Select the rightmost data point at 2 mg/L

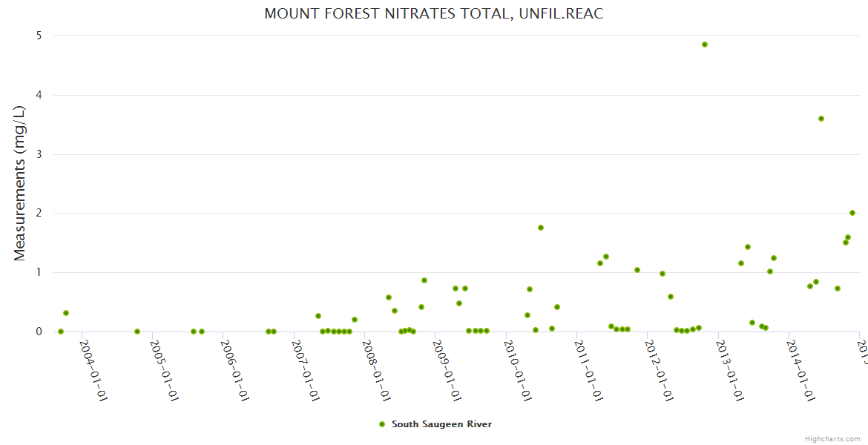(852, 213)
